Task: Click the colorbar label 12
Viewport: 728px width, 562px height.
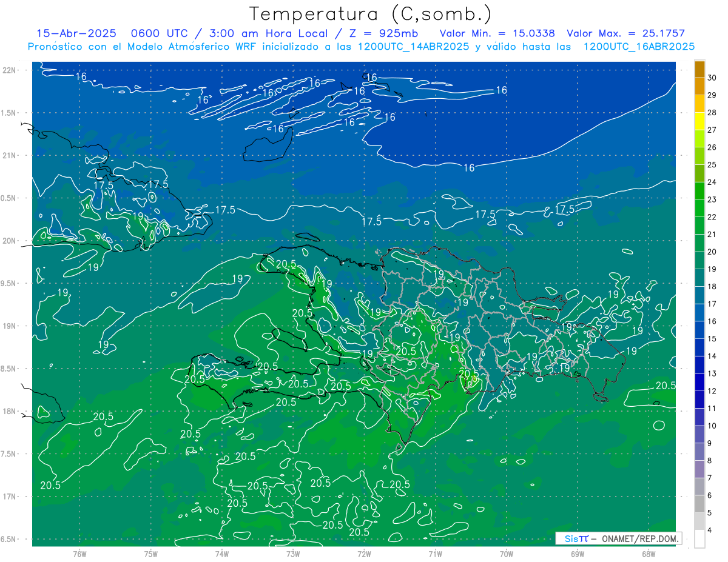Action: tap(712, 391)
